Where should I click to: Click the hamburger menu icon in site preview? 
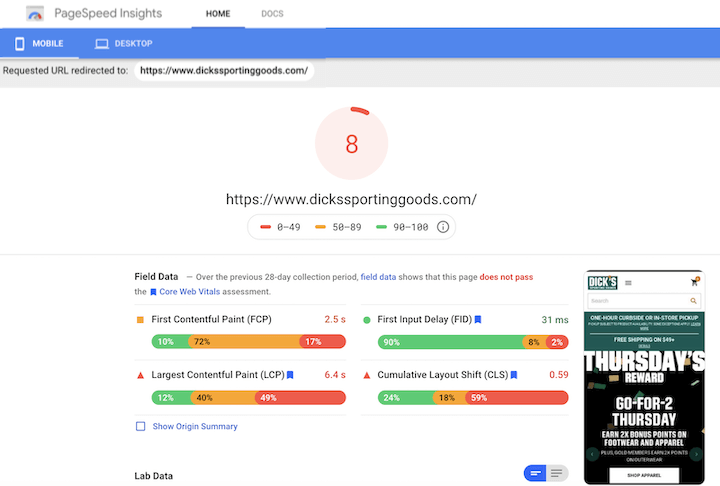(x=628, y=283)
